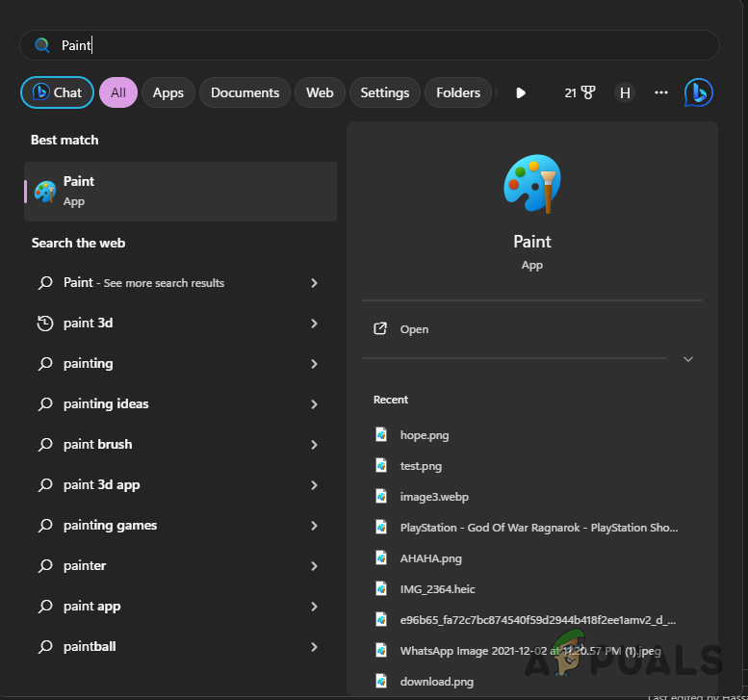
Task: Click the file icon next to hope.png
Action: pos(381,434)
